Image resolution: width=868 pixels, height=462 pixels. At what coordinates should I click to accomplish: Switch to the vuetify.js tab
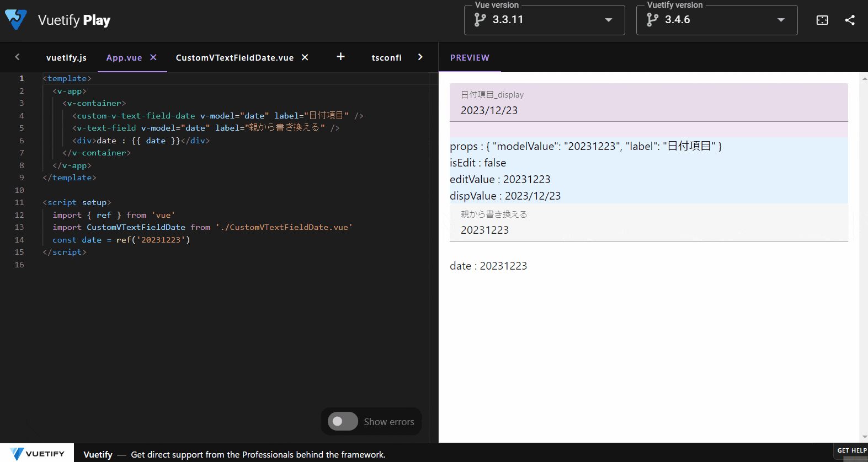coord(66,57)
